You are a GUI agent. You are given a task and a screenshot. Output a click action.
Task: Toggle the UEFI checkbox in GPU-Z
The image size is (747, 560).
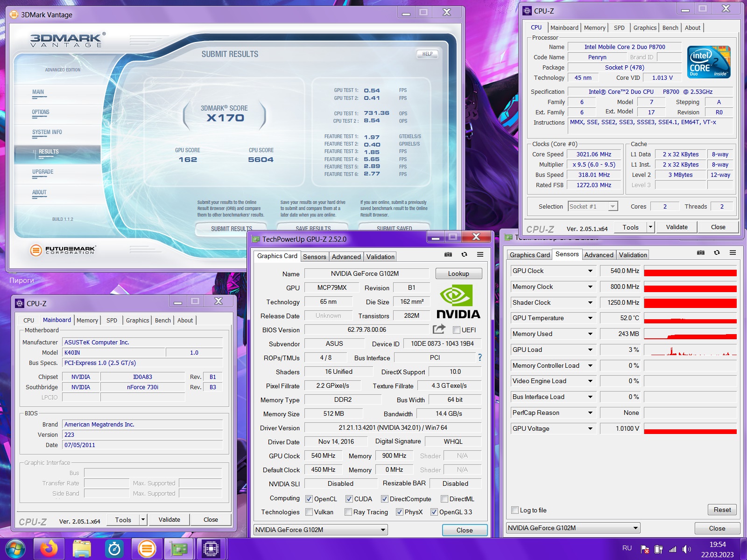(x=457, y=330)
